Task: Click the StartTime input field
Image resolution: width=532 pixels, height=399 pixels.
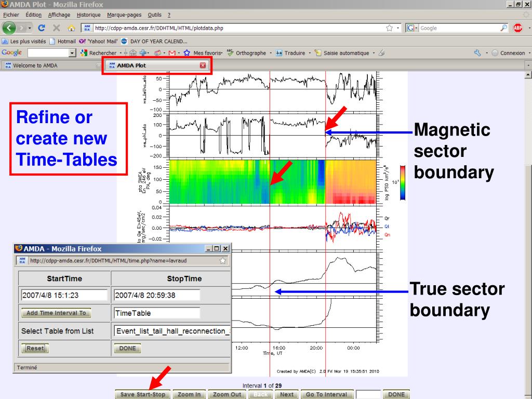Action: point(64,295)
